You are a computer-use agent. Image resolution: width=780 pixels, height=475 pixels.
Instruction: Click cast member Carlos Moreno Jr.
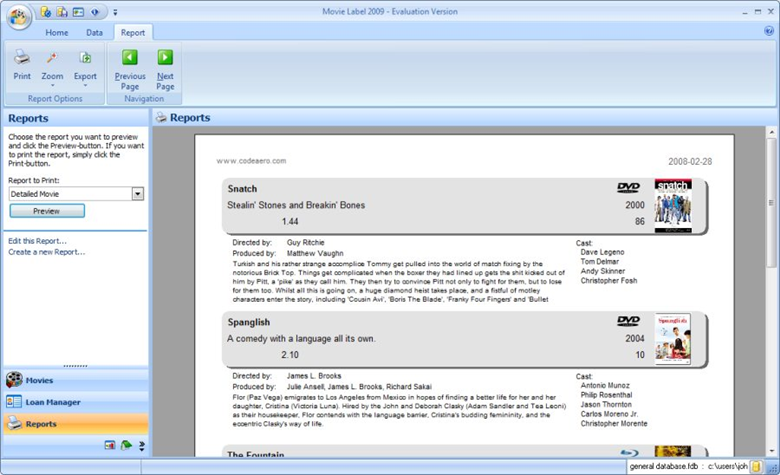[x=609, y=414]
